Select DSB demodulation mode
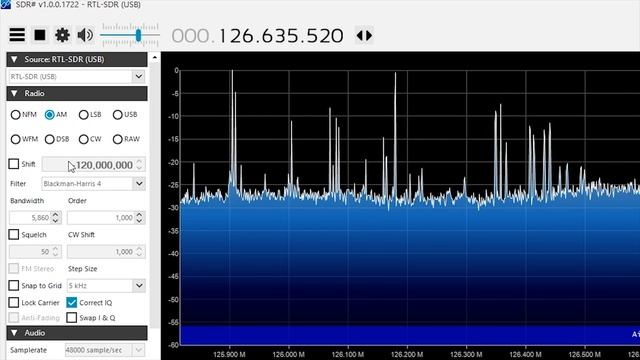This screenshot has width=640, height=360. [49, 139]
